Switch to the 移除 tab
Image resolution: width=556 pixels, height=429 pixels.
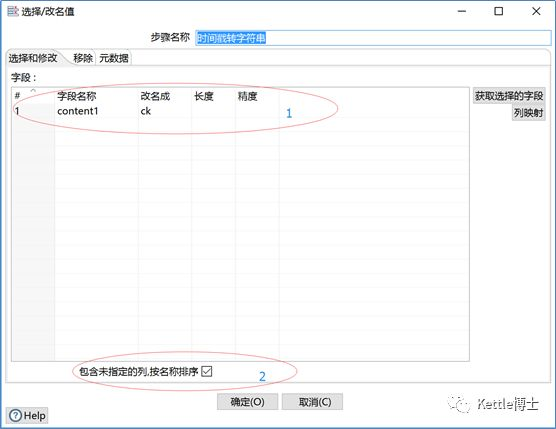click(x=83, y=58)
